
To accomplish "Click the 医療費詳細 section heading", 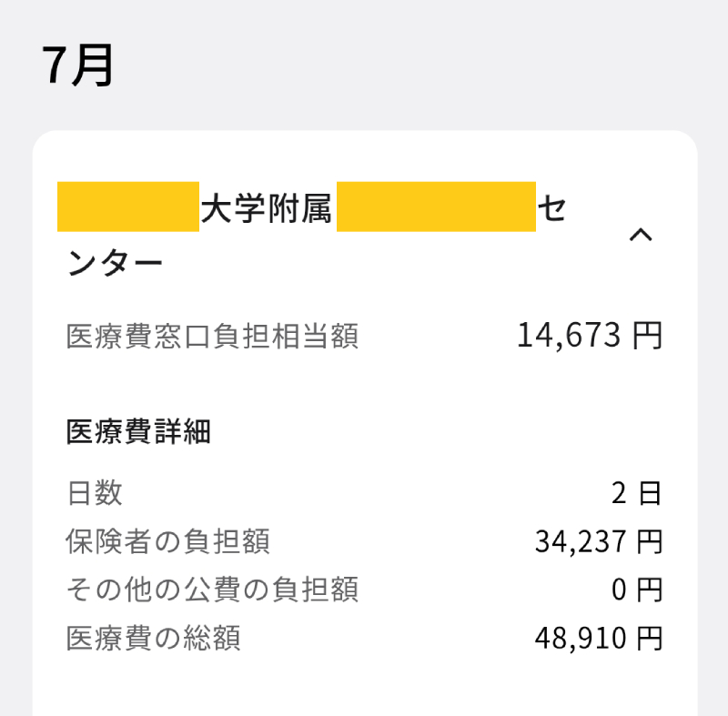I will (x=138, y=432).
